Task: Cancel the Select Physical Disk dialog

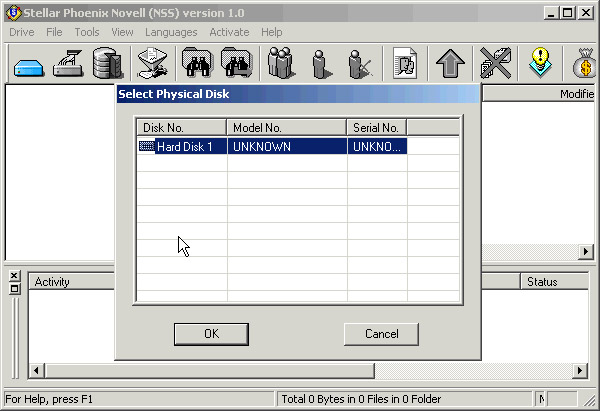Action: (381, 334)
